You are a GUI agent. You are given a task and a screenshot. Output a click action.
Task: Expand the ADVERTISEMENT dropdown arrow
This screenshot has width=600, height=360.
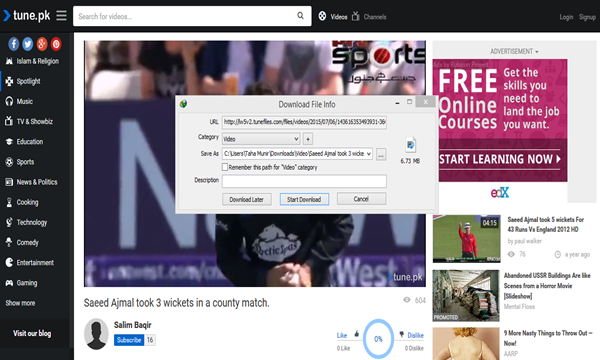click(x=537, y=52)
